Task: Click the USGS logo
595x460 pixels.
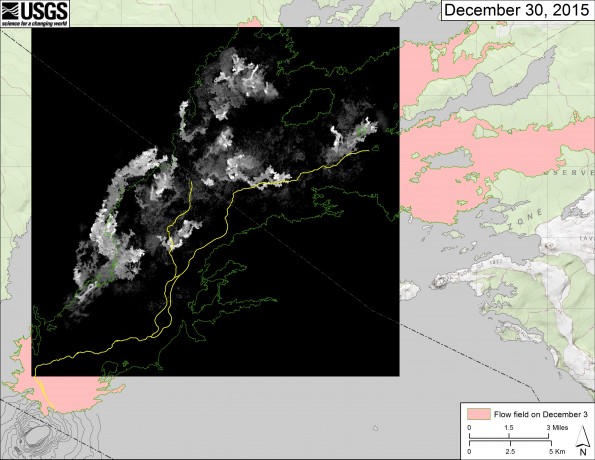Action: point(35,14)
